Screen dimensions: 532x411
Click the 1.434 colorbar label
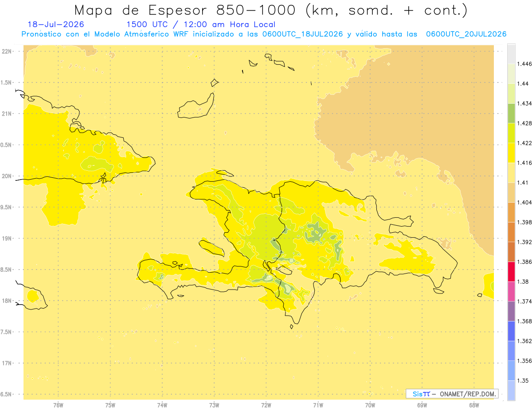tap(524, 103)
